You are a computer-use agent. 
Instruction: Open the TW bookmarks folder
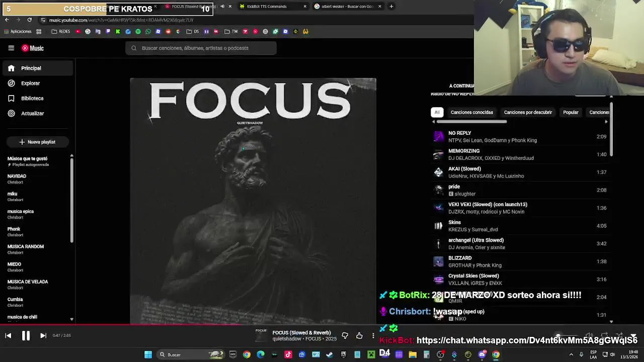tap(231, 31)
